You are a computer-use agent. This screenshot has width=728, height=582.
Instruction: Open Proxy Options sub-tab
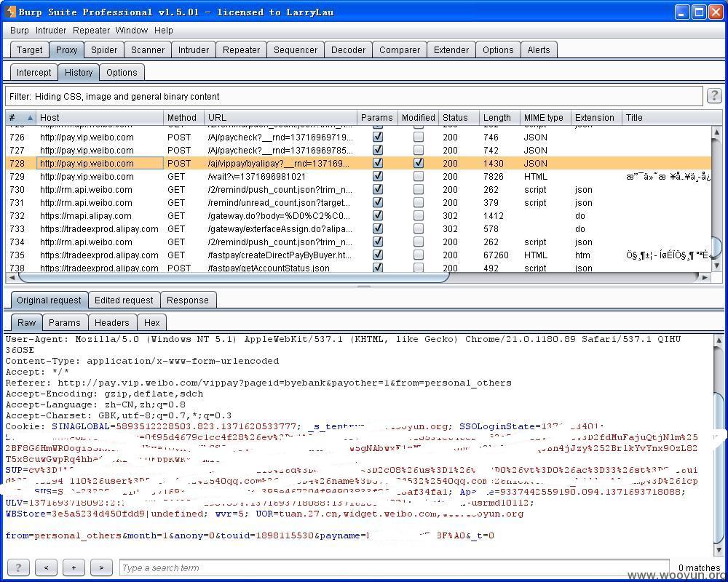click(122, 73)
